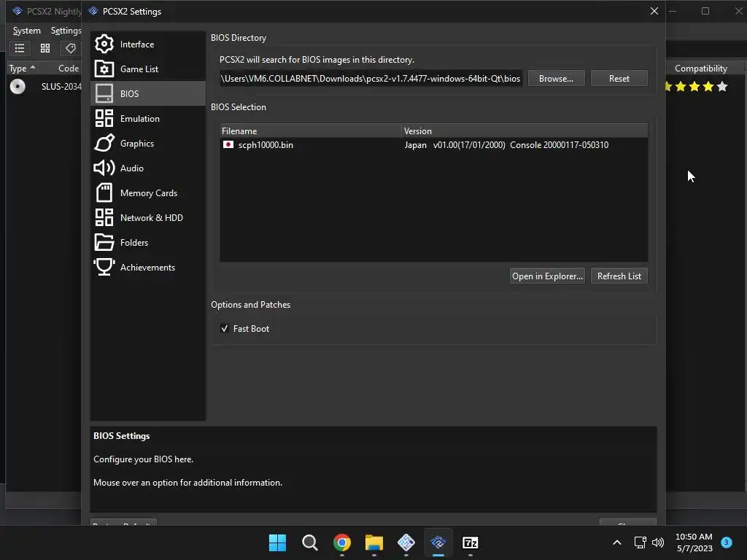Click the Version column header

[x=525, y=131]
